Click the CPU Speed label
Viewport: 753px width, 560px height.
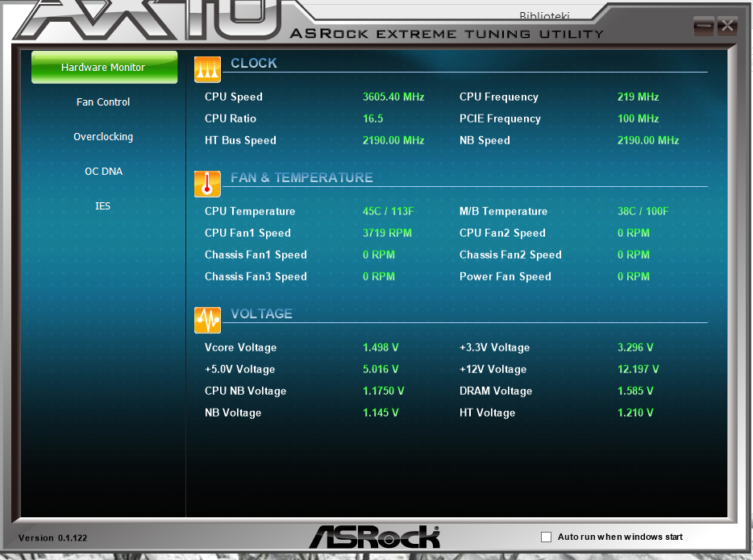(x=233, y=97)
